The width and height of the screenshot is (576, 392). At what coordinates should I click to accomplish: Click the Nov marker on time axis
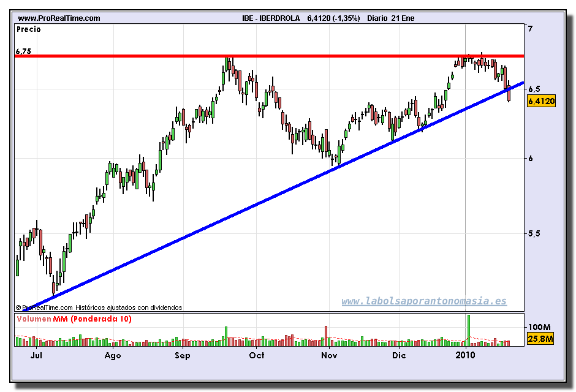pyautogui.click(x=330, y=355)
